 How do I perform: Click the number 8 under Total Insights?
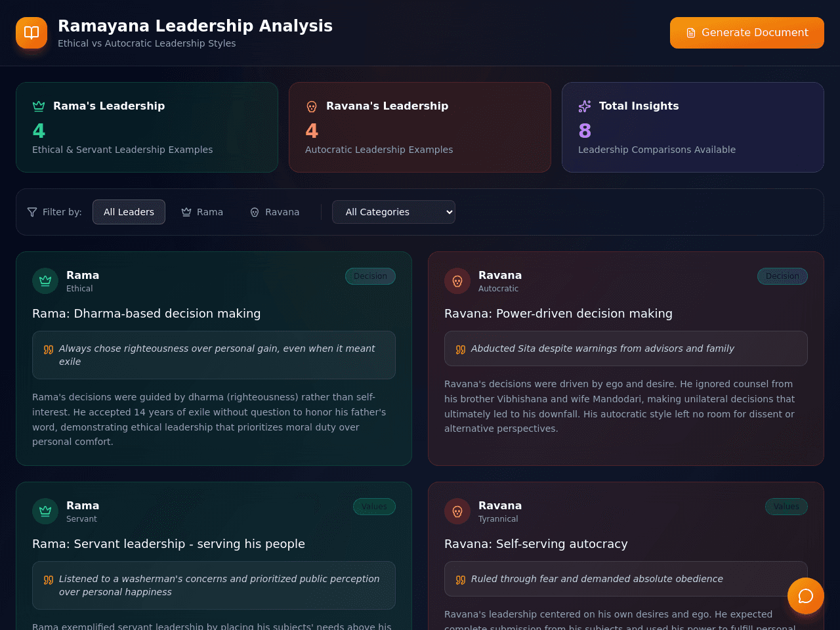tap(585, 131)
